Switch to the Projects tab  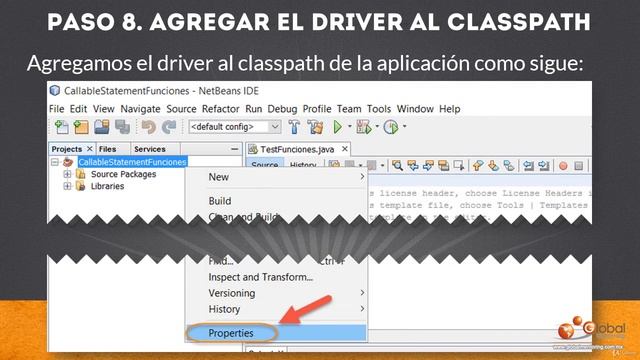click(x=67, y=149)
